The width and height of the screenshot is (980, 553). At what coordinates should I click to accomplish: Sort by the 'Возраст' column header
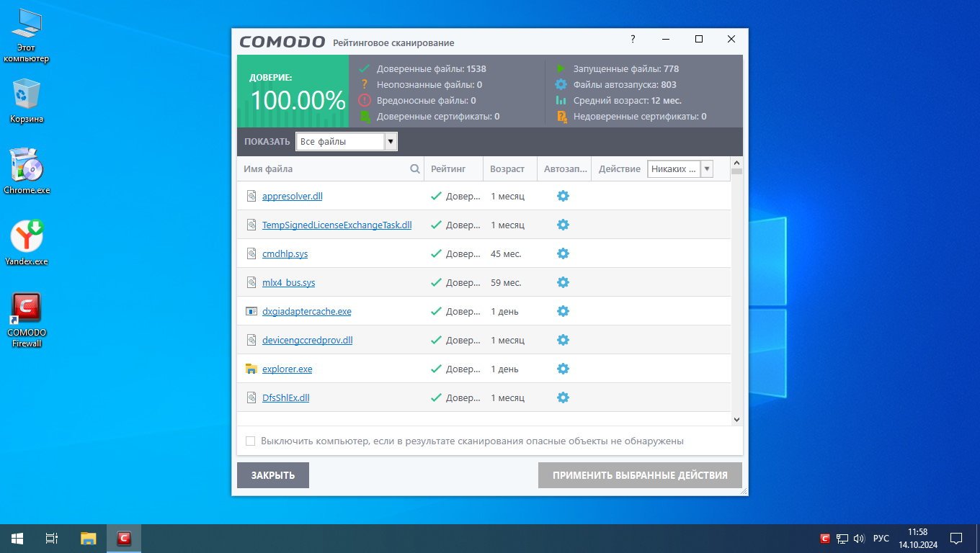click(507, 169)
